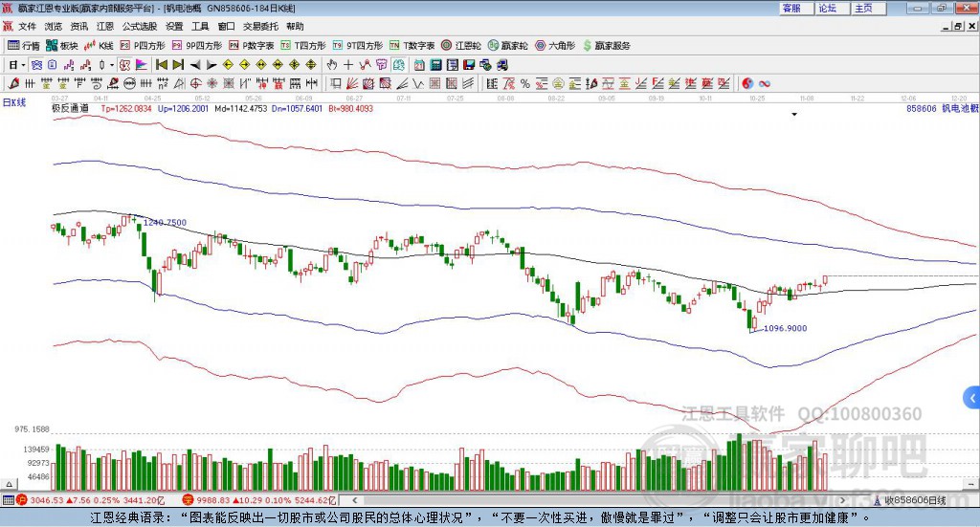Screen dimensions: 980x527
Task: Open the 9T四方形 tool
Action: (358, 46)
